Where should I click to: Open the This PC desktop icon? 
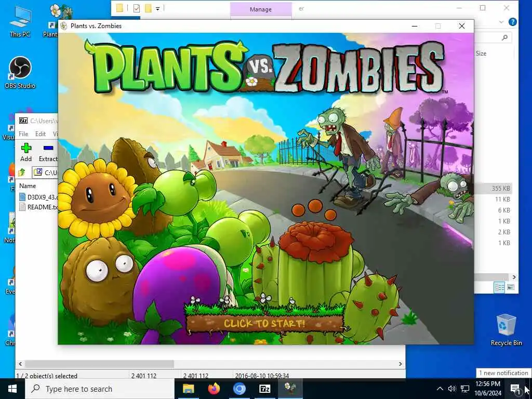tap(20, 22)
